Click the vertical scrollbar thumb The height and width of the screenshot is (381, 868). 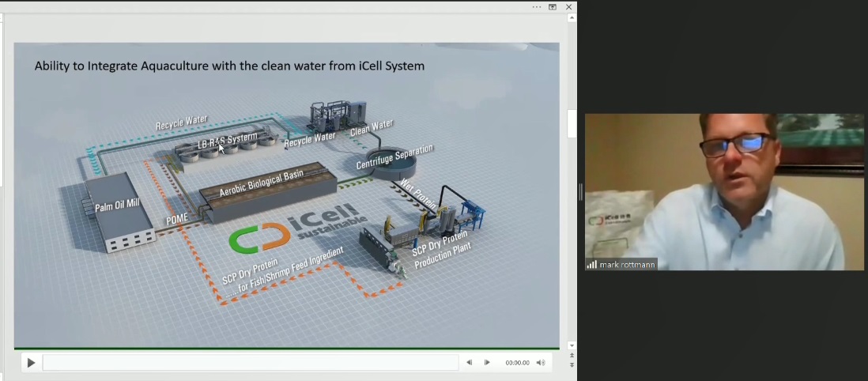572,123
